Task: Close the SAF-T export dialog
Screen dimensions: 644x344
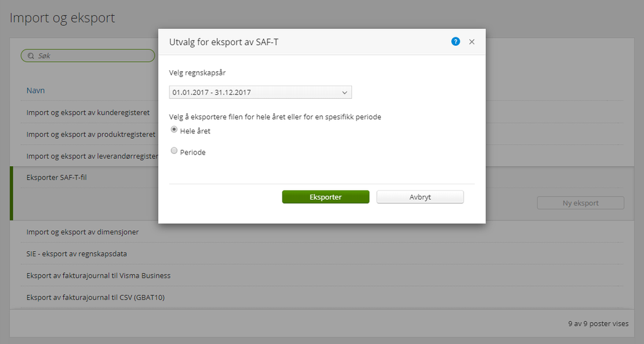Action: [x=472, y=42]
